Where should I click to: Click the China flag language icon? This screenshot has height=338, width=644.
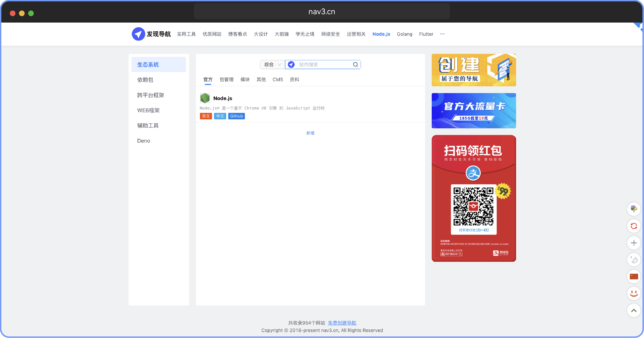tap(634, 276)
